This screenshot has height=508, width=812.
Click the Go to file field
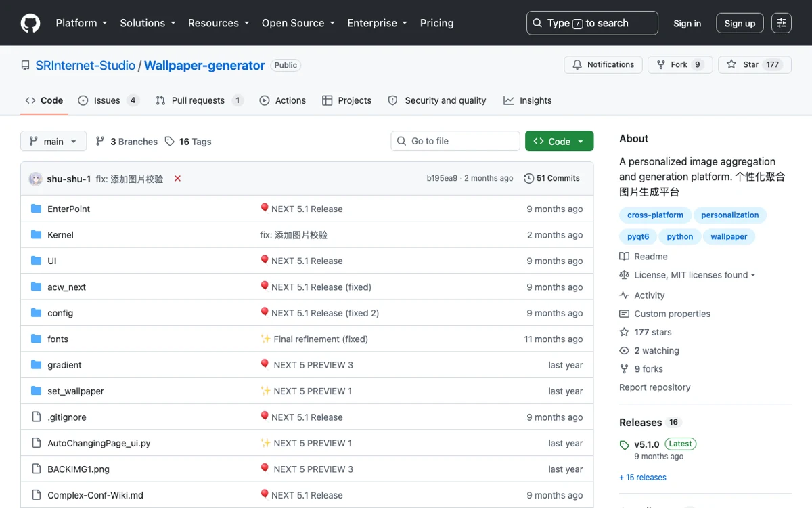[x=455, y=141]
